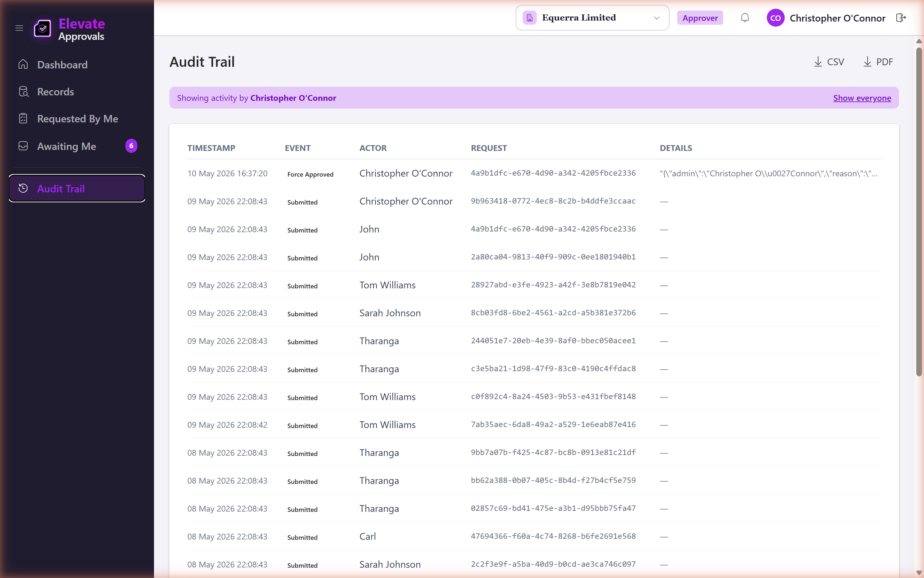924x578 pixels.
Task: Sign out using the logout icon
Action: pos(901,18)
